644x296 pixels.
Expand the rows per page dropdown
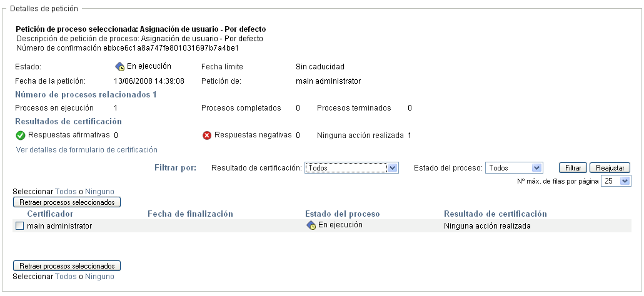(x=615, y=180)
